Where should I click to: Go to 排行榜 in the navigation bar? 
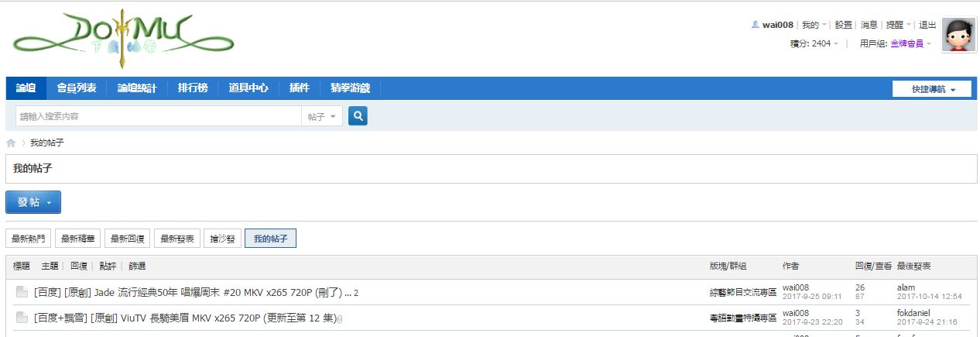pyautogui.click(x=193, y=88)
